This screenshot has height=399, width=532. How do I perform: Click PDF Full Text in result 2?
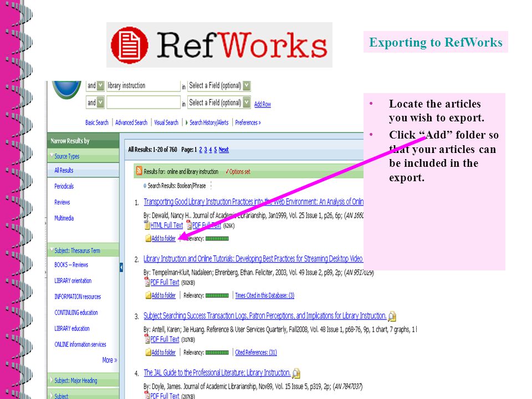point(165,282)
